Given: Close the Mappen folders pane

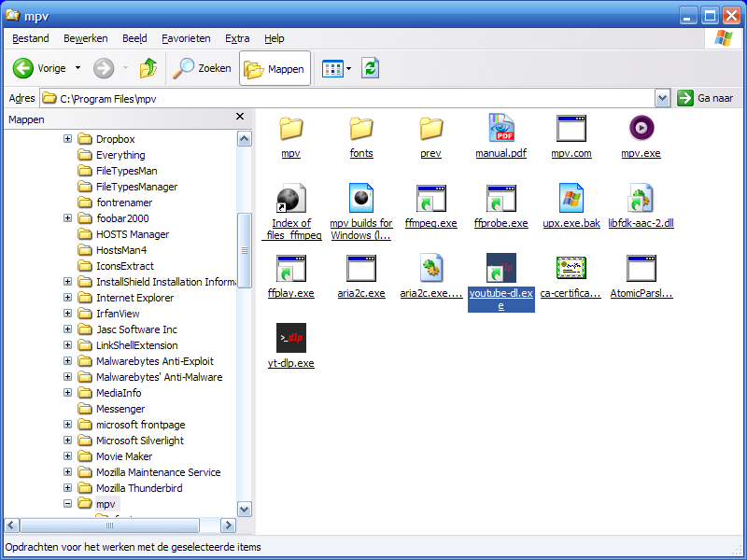Looking at the screenshot, I should coord(240,116).
